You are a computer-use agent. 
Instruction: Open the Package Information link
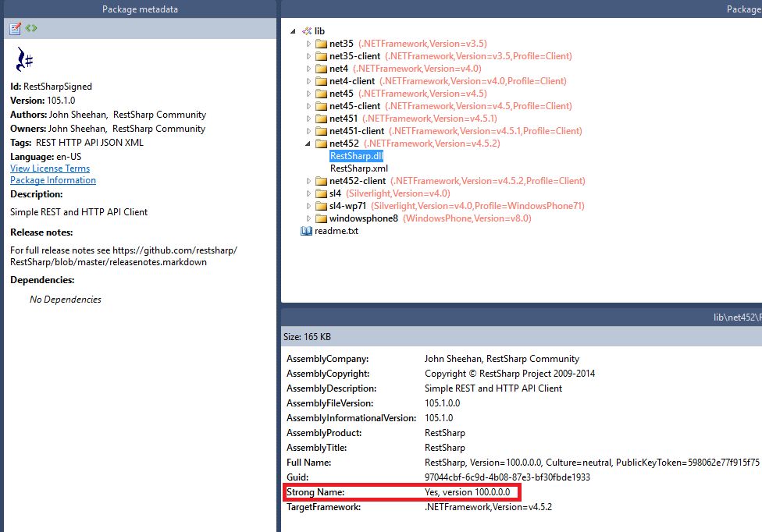[53, 180]
